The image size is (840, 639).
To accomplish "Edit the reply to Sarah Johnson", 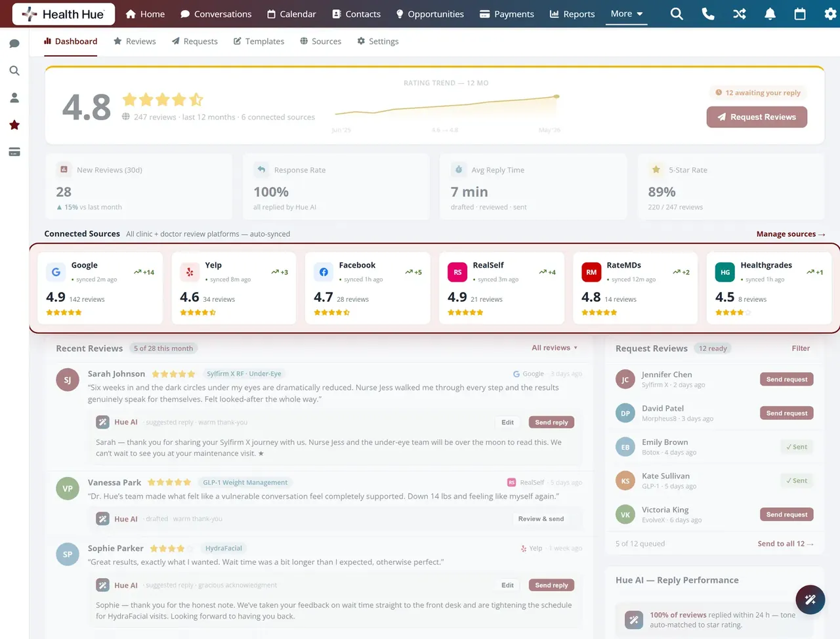I will 507,423.
